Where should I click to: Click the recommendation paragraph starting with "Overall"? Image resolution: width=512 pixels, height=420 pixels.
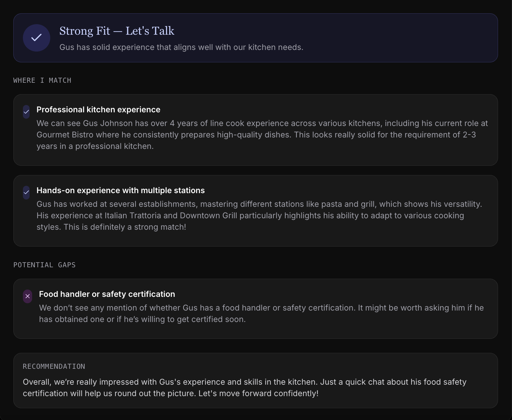[x=244, y=388]
